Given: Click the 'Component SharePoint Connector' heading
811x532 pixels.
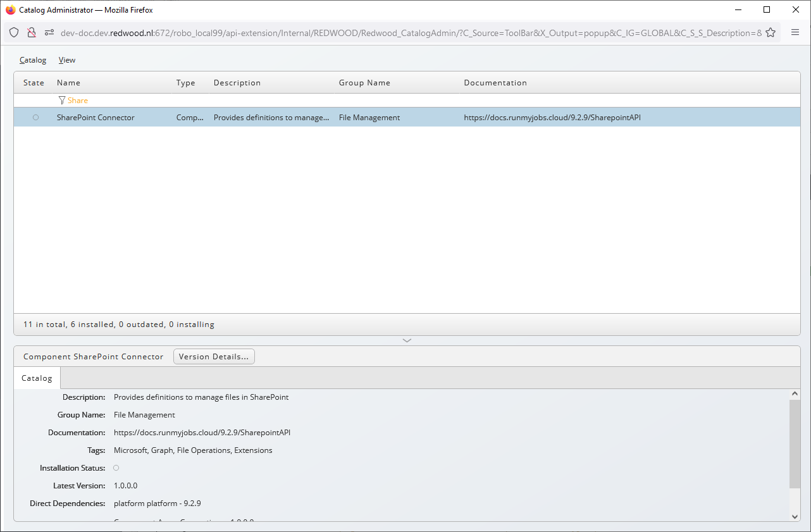Looking at the screenshot, I should tap(94, 357).
